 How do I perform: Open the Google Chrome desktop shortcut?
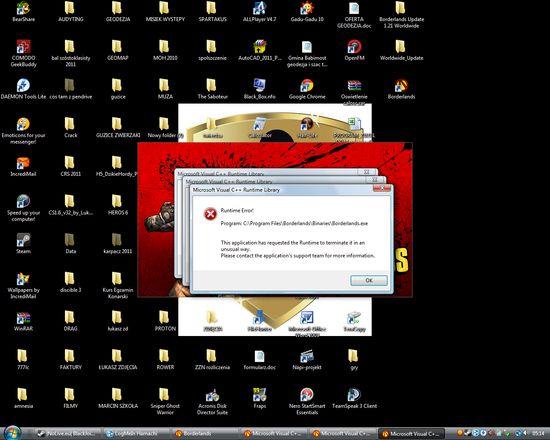pos(307,89)
